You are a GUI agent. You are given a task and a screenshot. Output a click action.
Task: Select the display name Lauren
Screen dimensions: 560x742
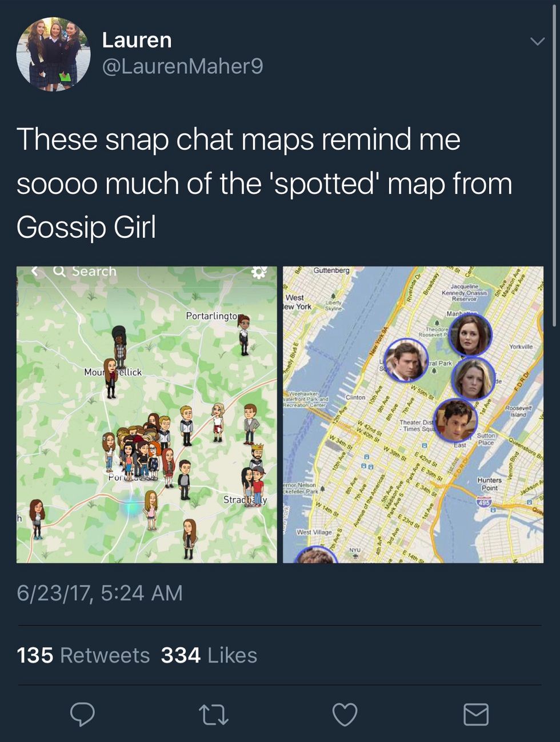pyautogui.click(x=137, y=40)
